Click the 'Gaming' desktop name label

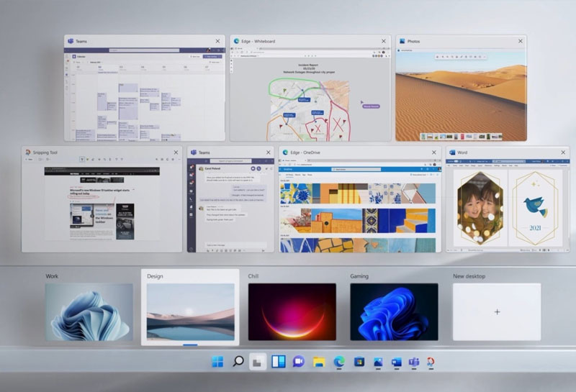coord(359,276)
